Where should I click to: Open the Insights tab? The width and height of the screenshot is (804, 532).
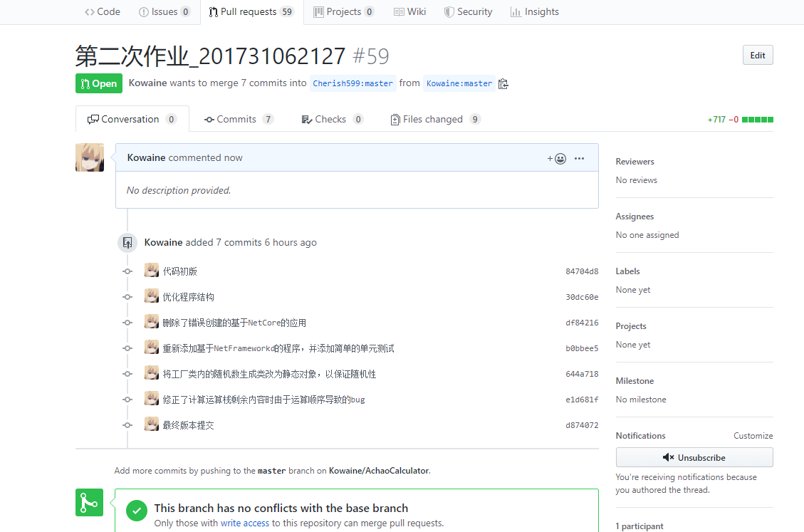point(534,12)
